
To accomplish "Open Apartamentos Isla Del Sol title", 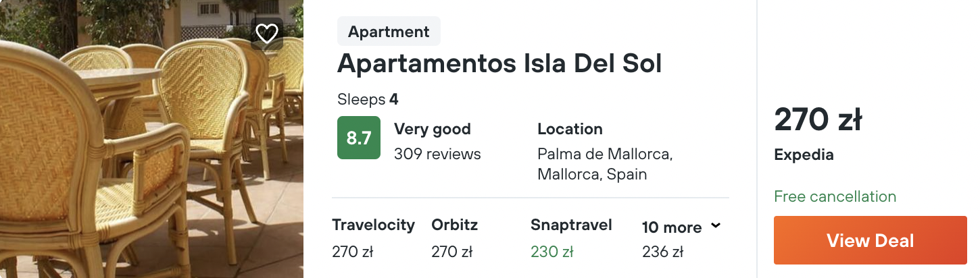I will tap(499, 63).
